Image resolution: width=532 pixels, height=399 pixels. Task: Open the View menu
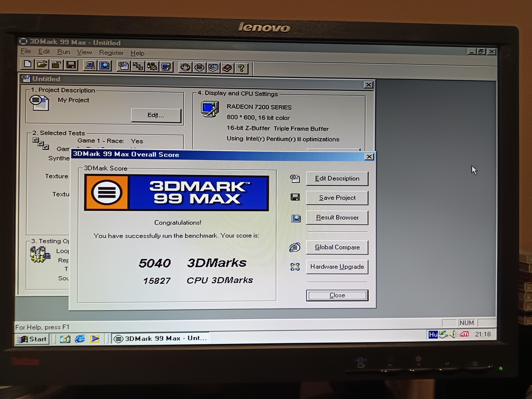pos(84,52)
